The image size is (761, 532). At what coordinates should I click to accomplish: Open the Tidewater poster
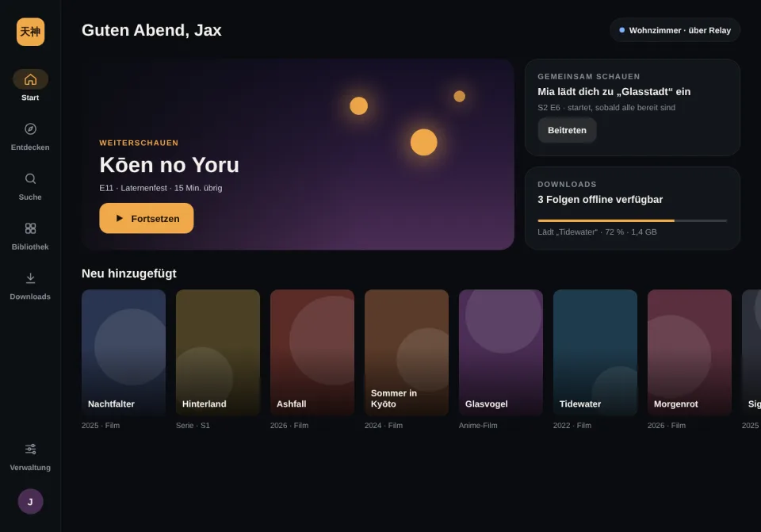click(x=595, y=352)
